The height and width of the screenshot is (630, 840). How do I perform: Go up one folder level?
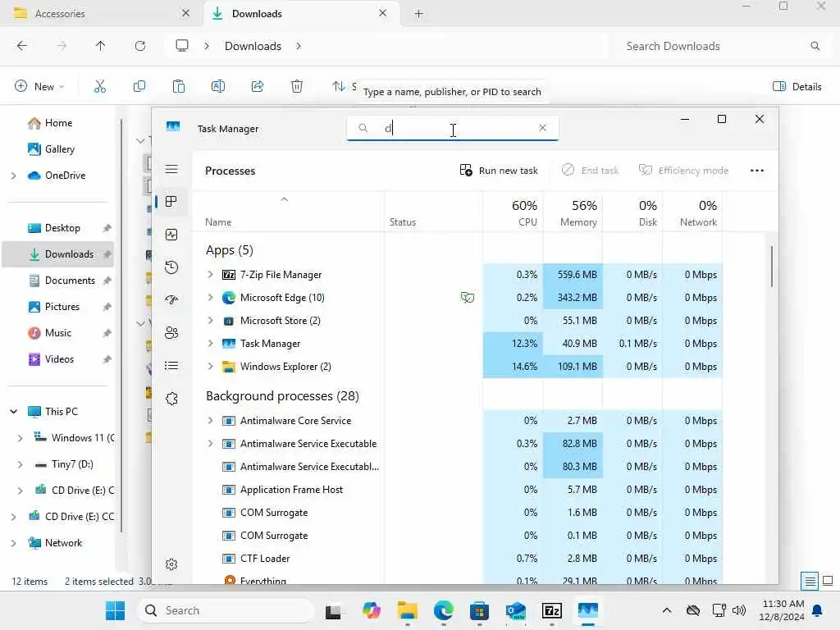coord(100,46)
